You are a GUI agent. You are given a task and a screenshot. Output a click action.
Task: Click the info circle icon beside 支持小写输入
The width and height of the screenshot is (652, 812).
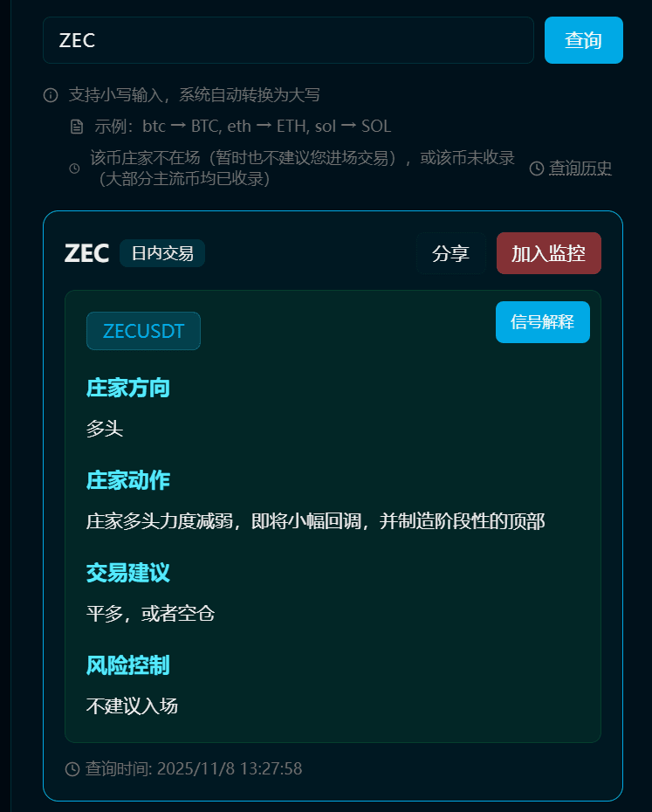tap(51, 95)
